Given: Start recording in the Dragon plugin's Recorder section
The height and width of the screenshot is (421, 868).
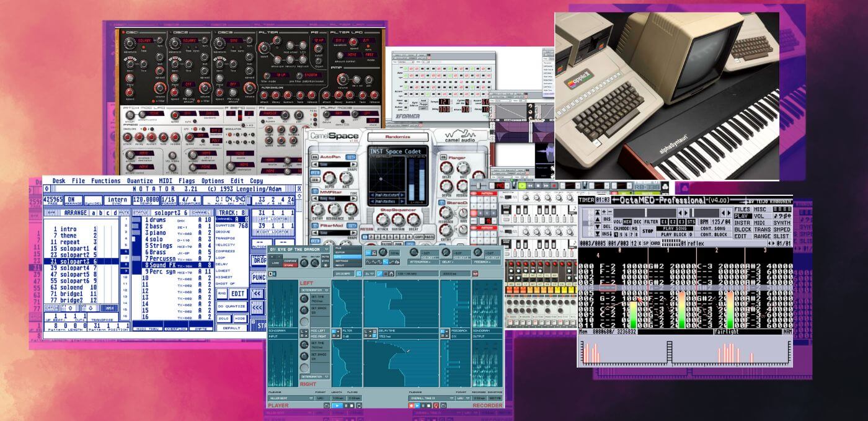Looking at the screenshot, I should pos(412,405).
